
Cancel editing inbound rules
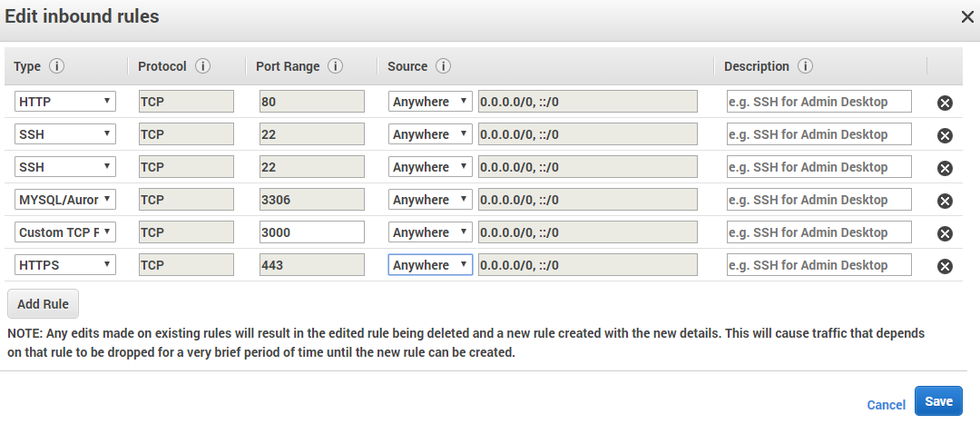coord(886,405)
